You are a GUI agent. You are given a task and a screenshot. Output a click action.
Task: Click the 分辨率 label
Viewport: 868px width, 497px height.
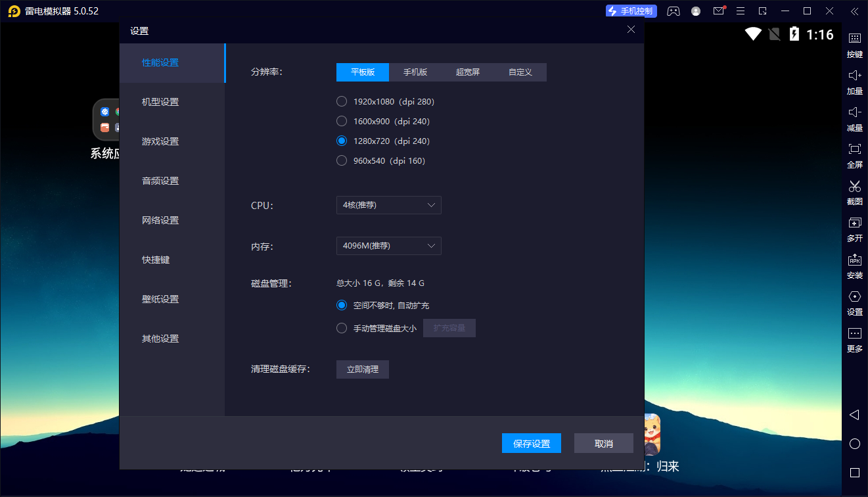click(x=267, y=72)
